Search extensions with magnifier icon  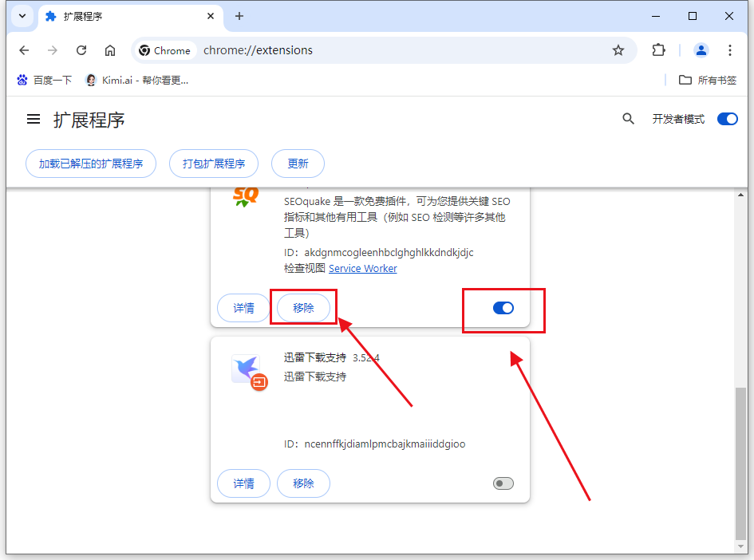click(x=628, y=119)
